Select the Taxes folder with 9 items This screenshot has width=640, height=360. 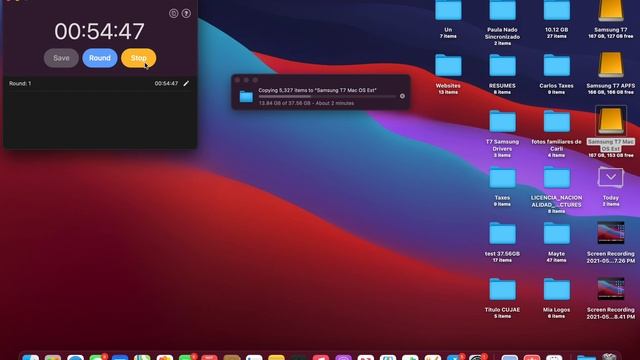[x=502, y=177]
